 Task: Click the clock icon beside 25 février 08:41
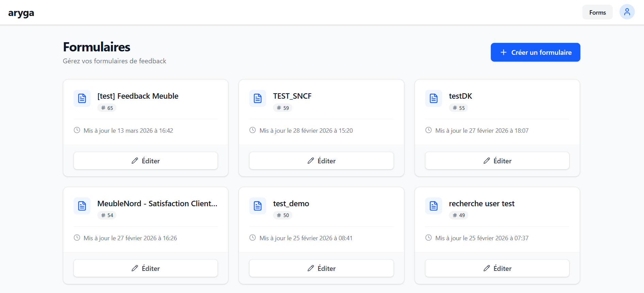point(253,238)
